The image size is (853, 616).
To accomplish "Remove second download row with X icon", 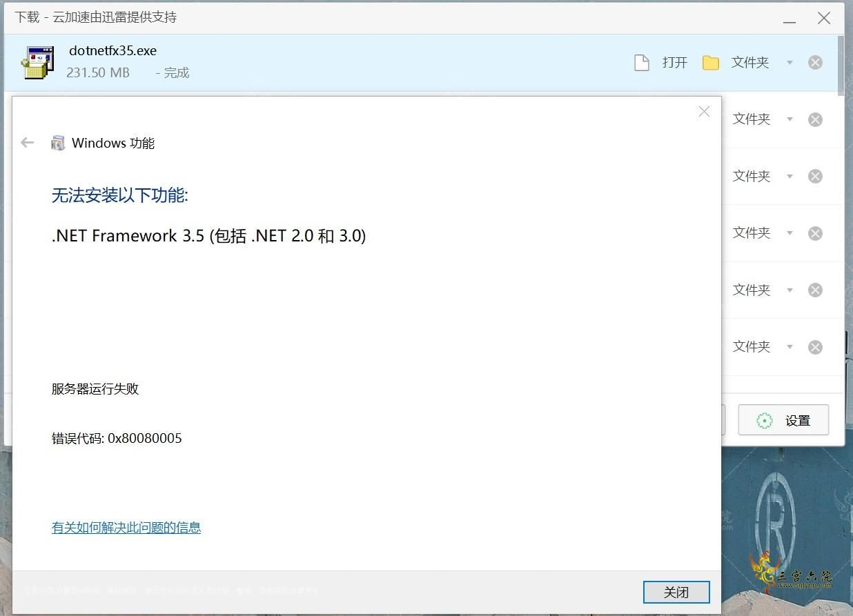I will [815, 120].
